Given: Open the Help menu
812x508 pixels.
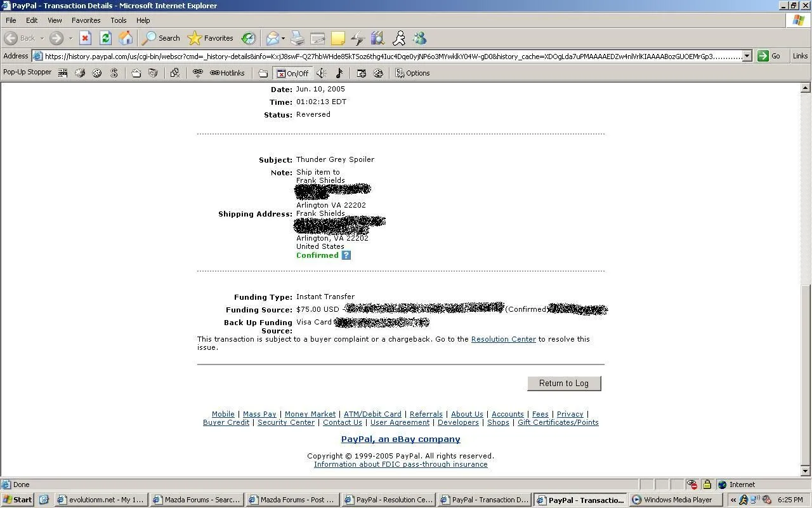Looking at the screenshot, I should [x=143, y=20].
